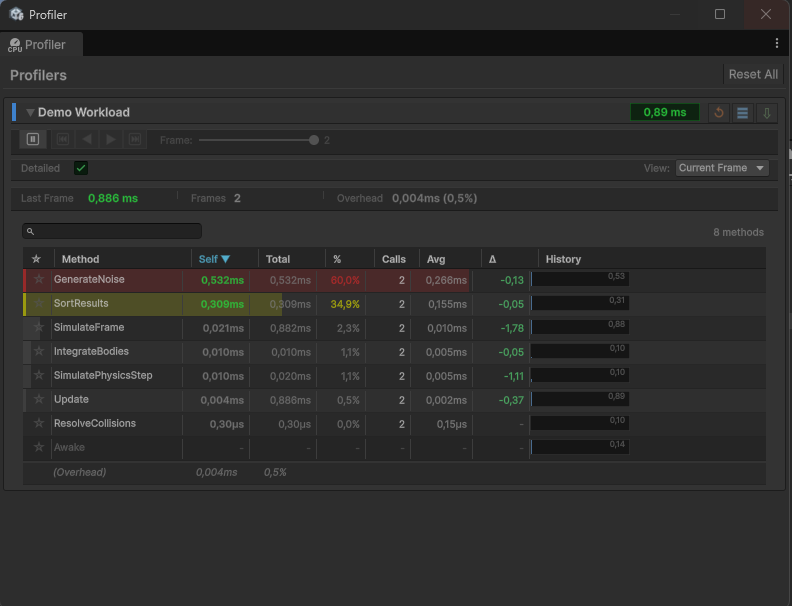Reset the Demo Workload profiler via orange arrow
The height and width of the screenshot is (606, 792).
click(x=719, y=112)
